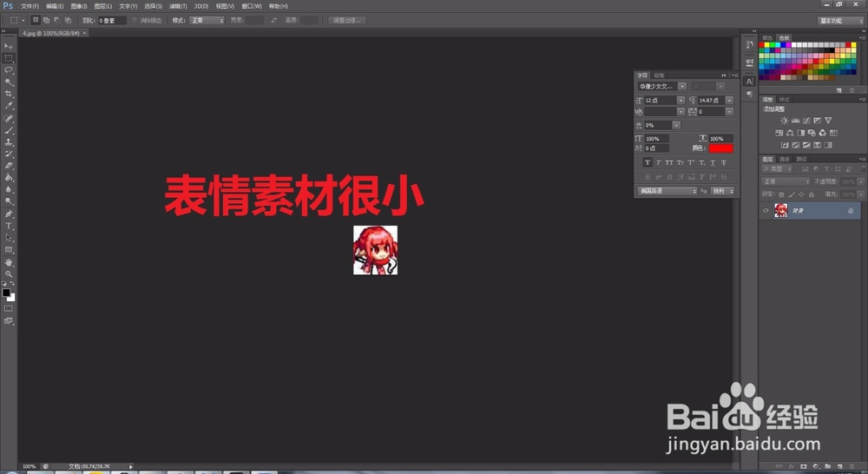
Task: Switch to the 通道 channels tab
Action: tap(785, 160)
